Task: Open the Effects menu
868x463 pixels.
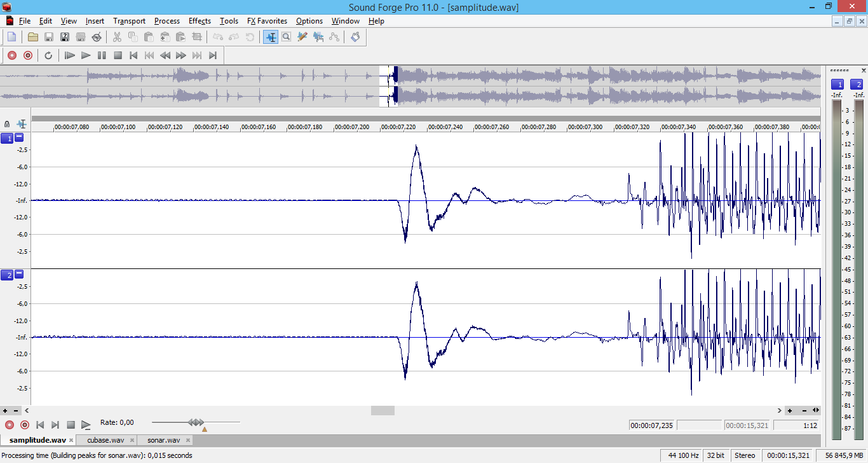Action: [200, 21]
